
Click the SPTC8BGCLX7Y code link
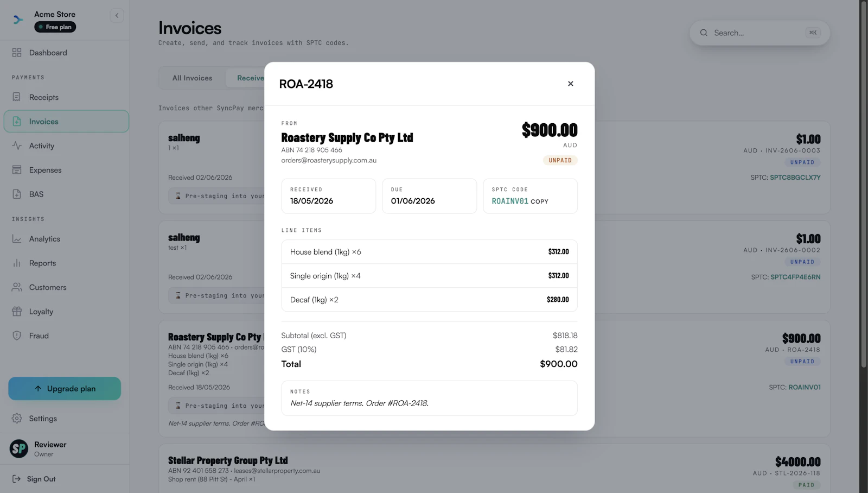click(795, 178)
